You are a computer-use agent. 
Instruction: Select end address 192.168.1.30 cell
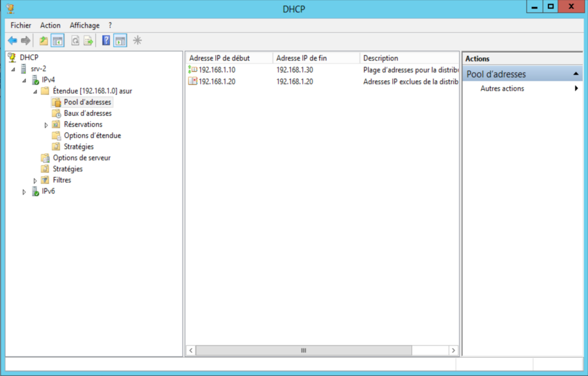[x=295, y=70]
